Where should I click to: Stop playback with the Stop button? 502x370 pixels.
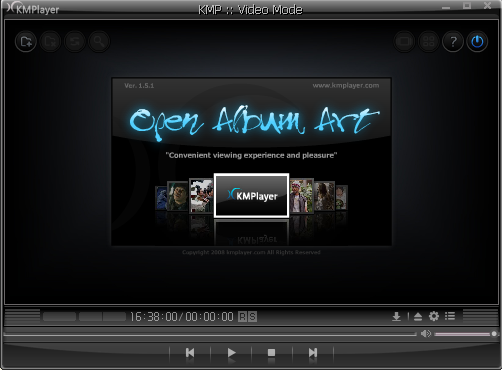coord(272,353)
